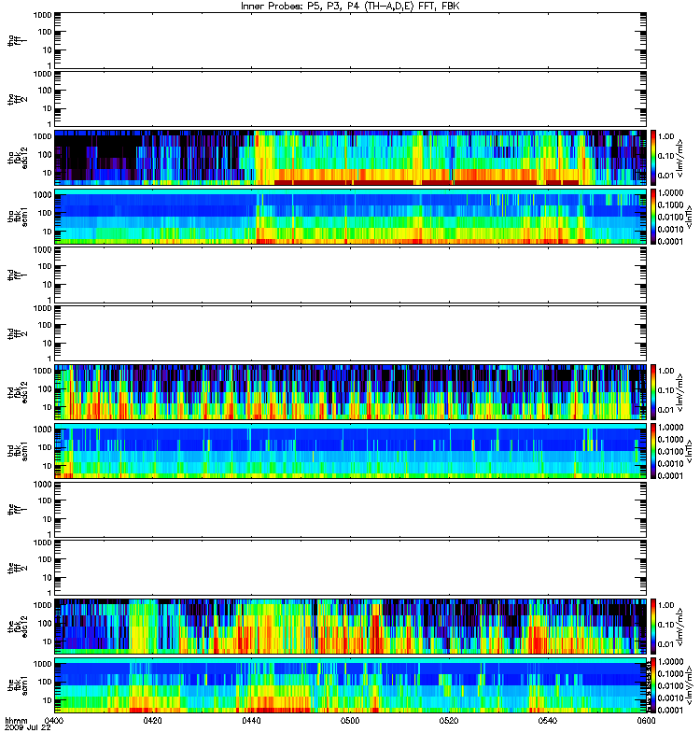Click the empty thd fff 2 panel
This screenshot has height=747, width=700.
351,333
